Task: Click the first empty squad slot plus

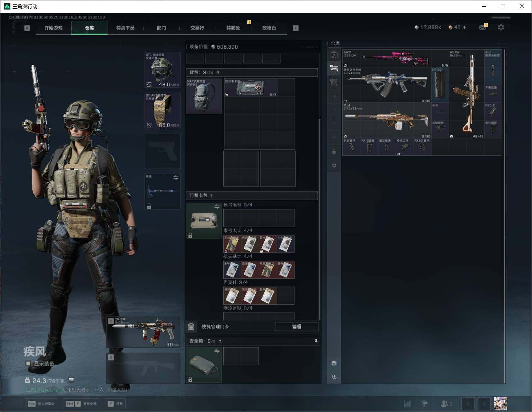Action: pyautogui.click(x=468, y=404)
